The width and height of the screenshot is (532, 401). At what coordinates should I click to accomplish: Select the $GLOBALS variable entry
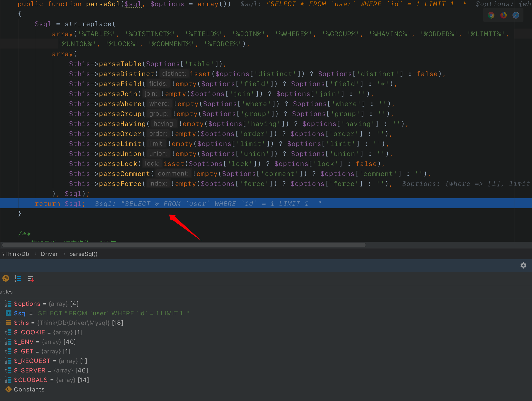(x=31, y=380)
